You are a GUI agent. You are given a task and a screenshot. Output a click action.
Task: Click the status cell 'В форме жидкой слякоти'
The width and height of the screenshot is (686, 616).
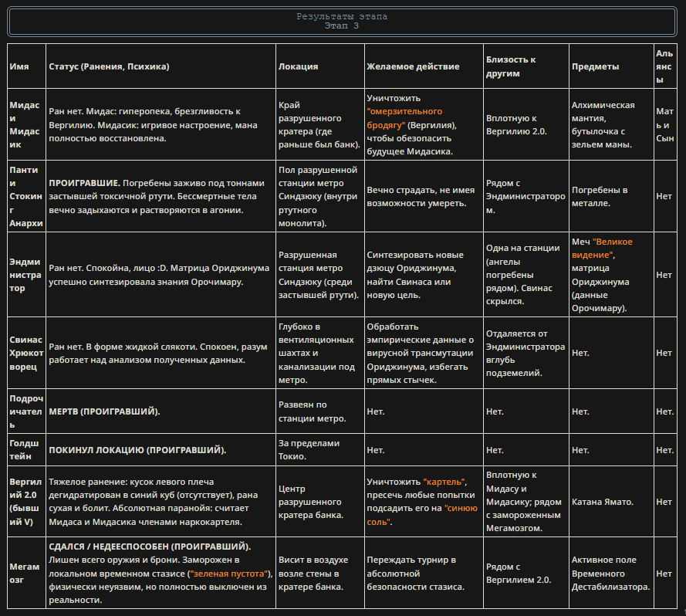coord(161,353)
